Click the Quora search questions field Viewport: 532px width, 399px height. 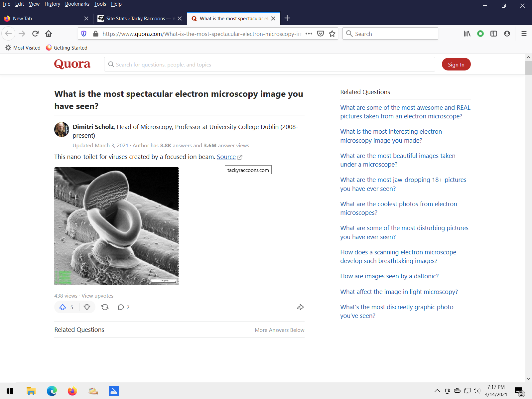point(269,65)
